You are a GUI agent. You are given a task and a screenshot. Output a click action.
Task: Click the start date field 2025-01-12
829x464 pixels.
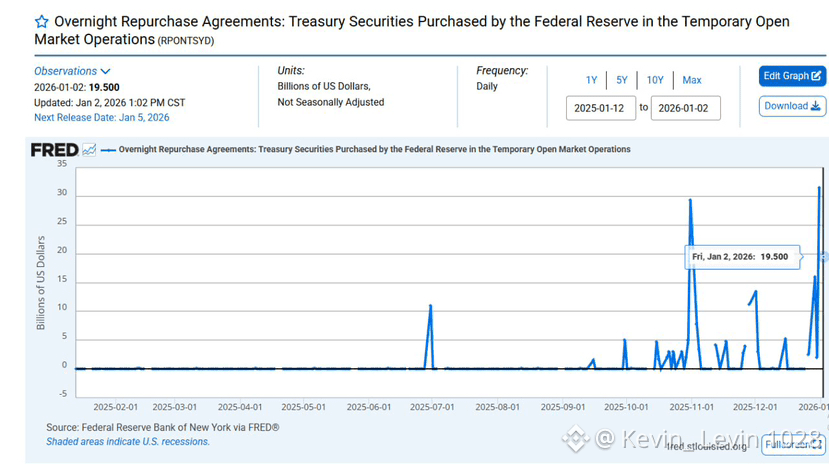pyautogui.click(x=600, y=107)
